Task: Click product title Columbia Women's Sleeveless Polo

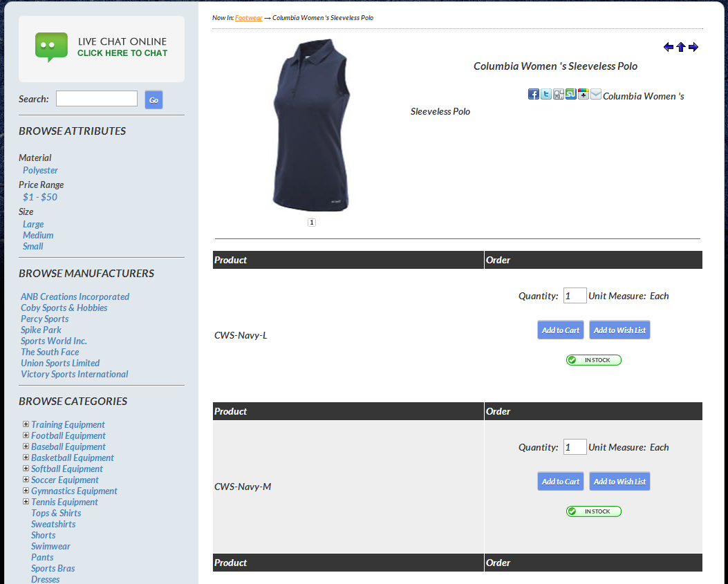Action: (x=555, y=66)
